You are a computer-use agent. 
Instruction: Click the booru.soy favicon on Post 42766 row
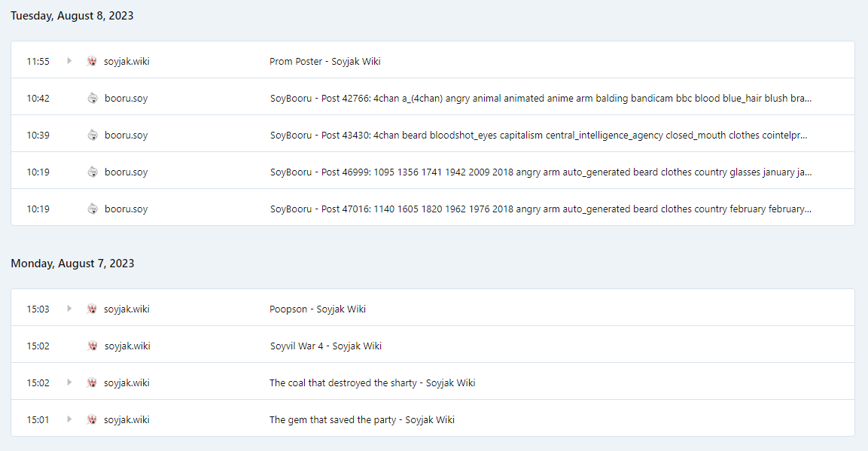click(93, 98)
